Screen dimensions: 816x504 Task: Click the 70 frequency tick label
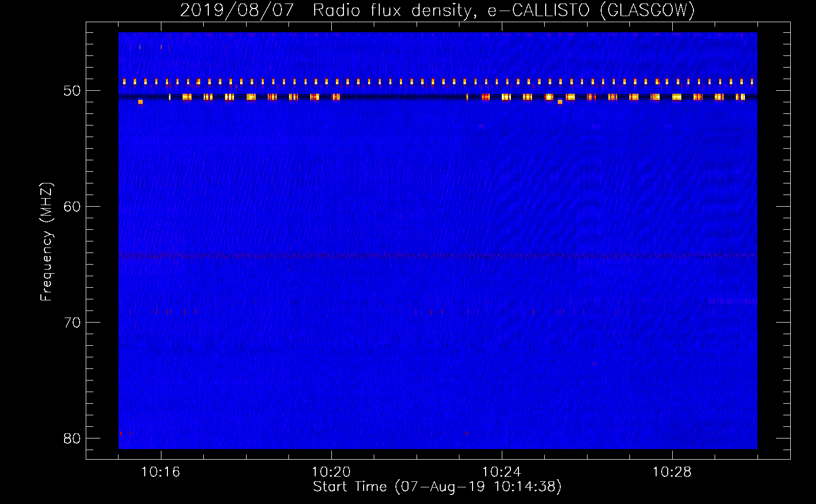tap(72, 323)
